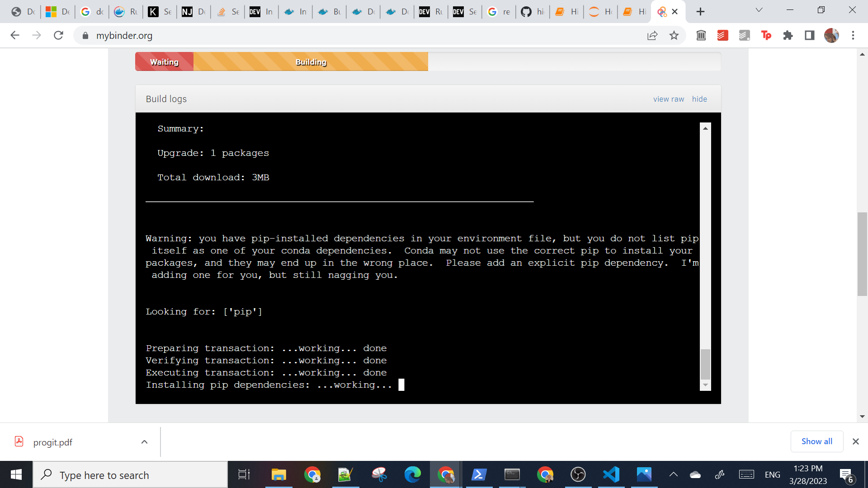Show all downloads in taskbar
The height and width of the screenshot is (488, 868).
816,441
